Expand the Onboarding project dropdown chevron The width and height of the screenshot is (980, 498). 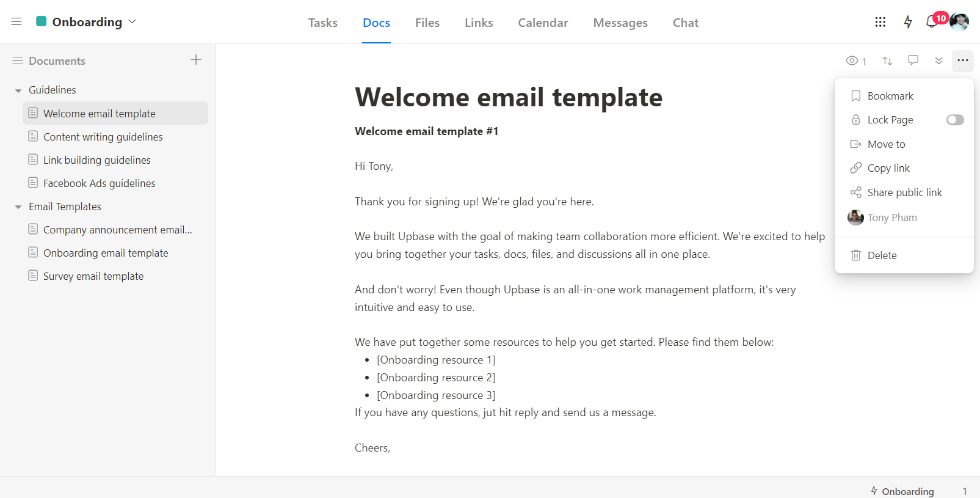(132, 21)
